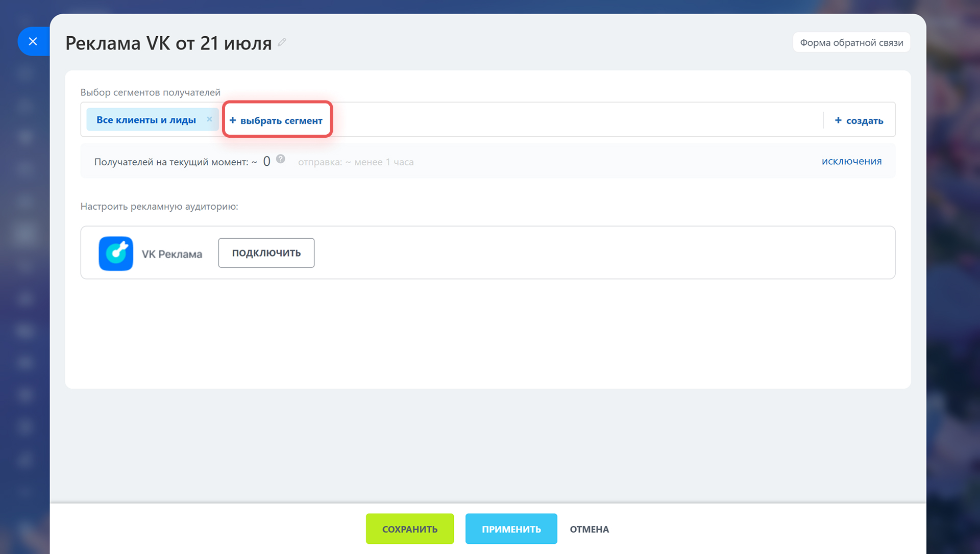Open the исключения link
The width and height of the screenshot is (980, 554).
(x=851, y=161)
